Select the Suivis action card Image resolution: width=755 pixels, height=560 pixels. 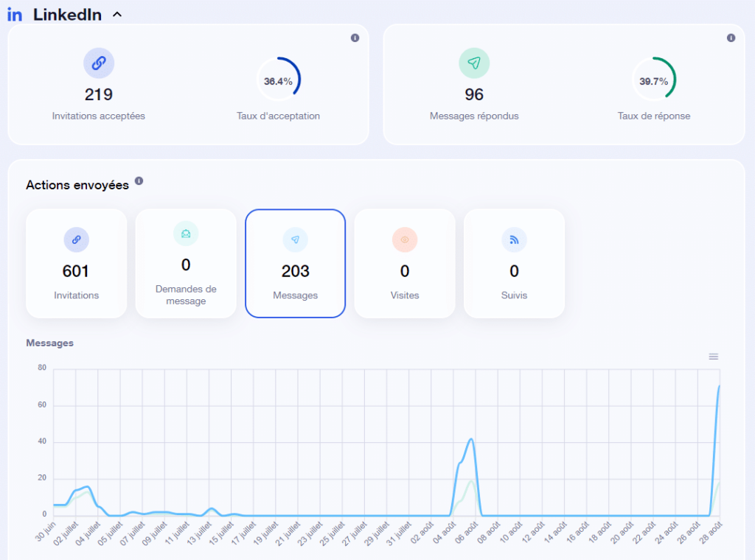(x=514, y=263)
